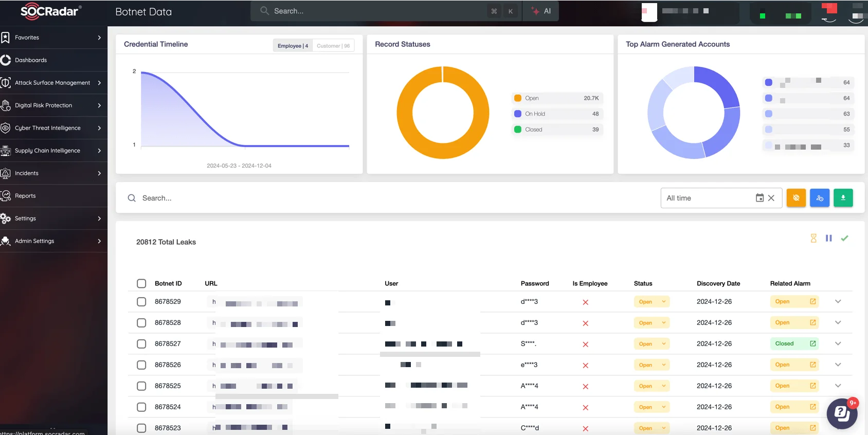Click the orange filter-off icon button
The width and height of the screenshot is (868, 435).
(x=796, y=198)
